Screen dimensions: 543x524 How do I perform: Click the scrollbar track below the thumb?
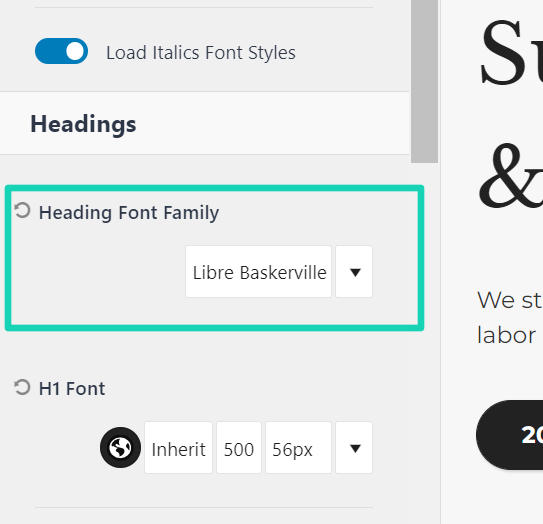[424, 343]
